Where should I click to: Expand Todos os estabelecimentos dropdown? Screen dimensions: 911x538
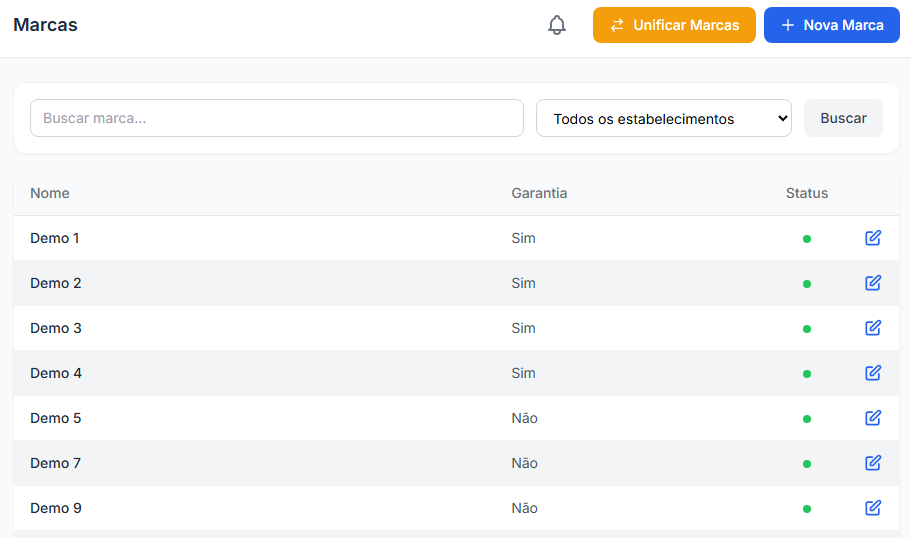pos(663,118)
